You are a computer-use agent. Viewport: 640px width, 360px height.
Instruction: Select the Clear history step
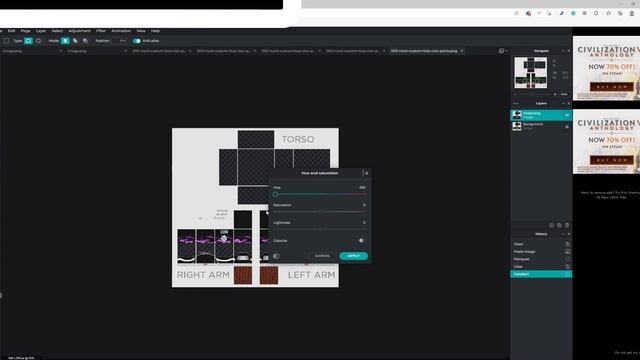click(541, 267)
